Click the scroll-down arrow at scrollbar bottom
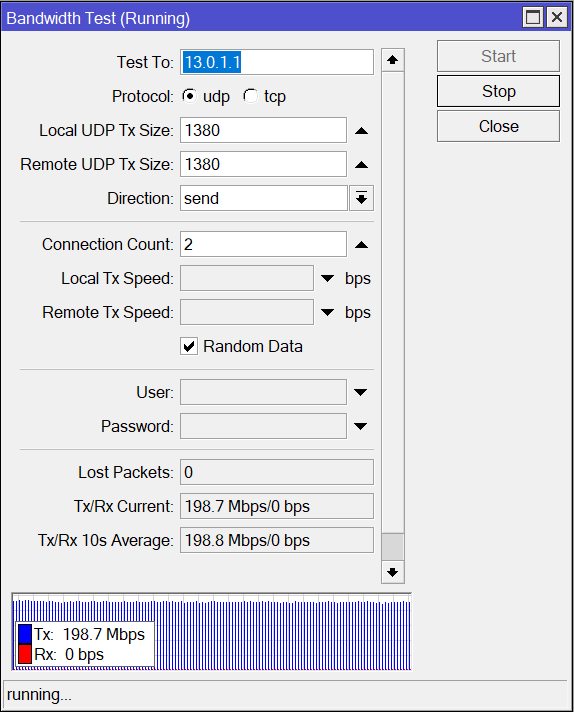Image resolution: width=574 pixels, height=712 pixels. point(393,572)
